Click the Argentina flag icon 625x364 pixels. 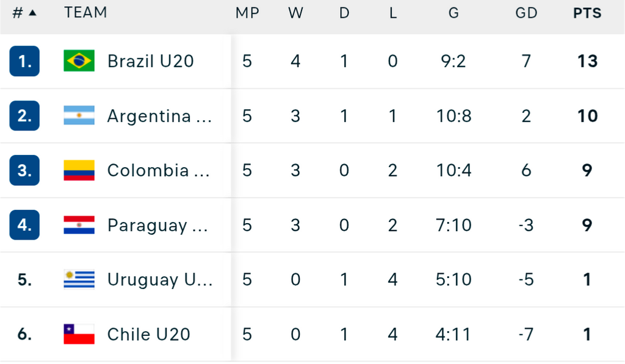(x=79, y=116)
